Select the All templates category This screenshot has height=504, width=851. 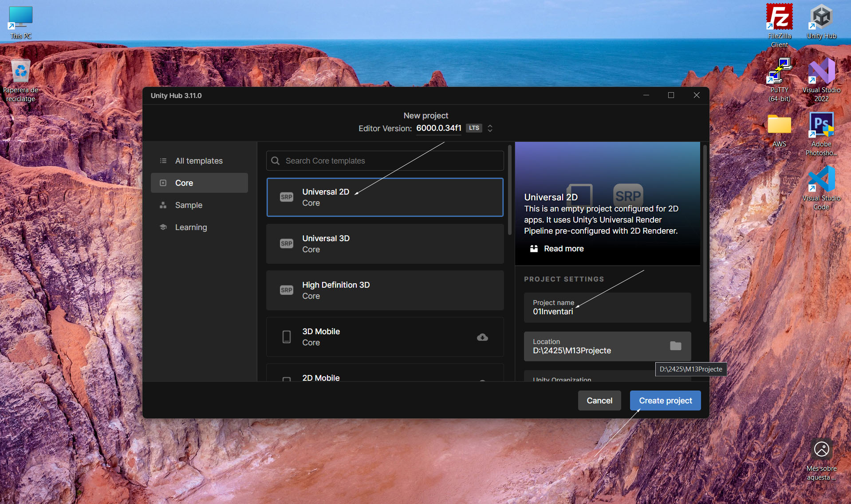pyautogui.click(x=199, y=161)
